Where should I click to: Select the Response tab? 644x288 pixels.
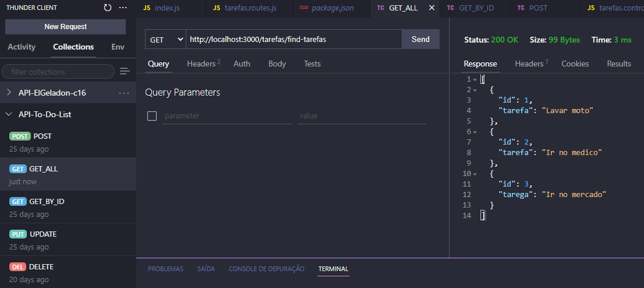[480, 64]
